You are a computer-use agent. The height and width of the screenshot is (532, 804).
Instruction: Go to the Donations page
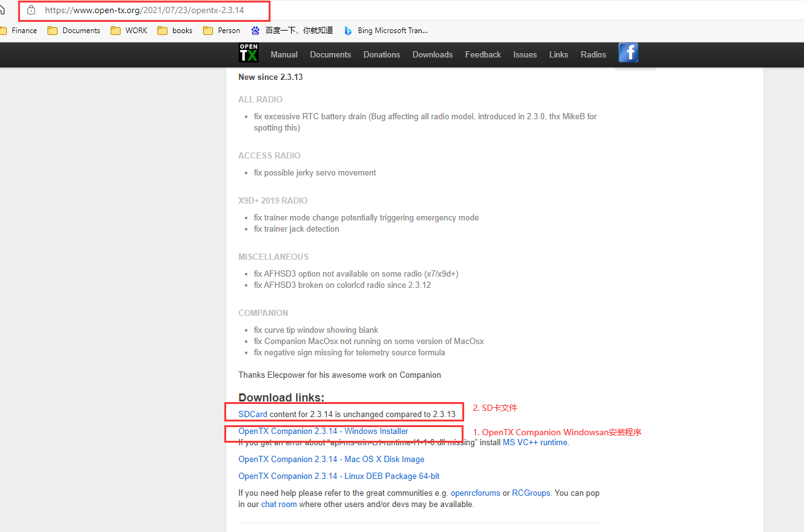(x=382, y=54)
